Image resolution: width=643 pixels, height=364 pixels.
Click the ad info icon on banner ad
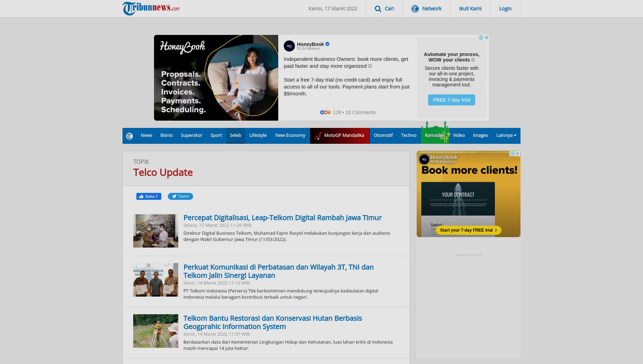(481, 37)
